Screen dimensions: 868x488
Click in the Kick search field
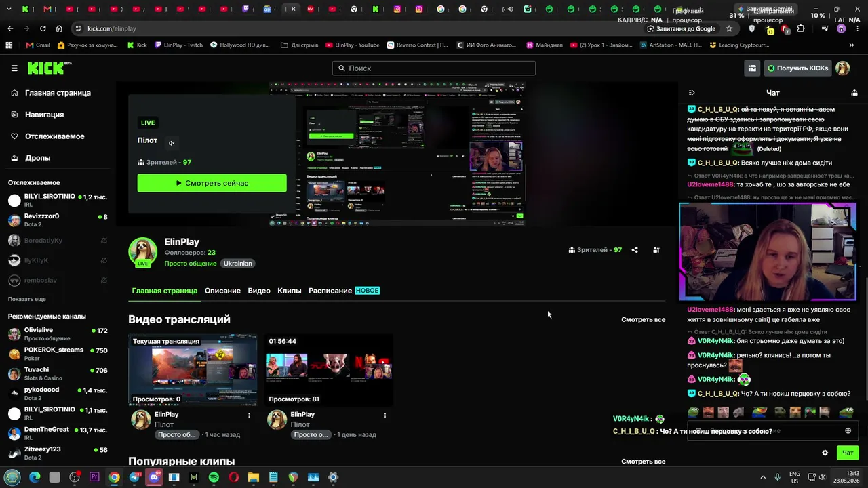tap(434, 68)
